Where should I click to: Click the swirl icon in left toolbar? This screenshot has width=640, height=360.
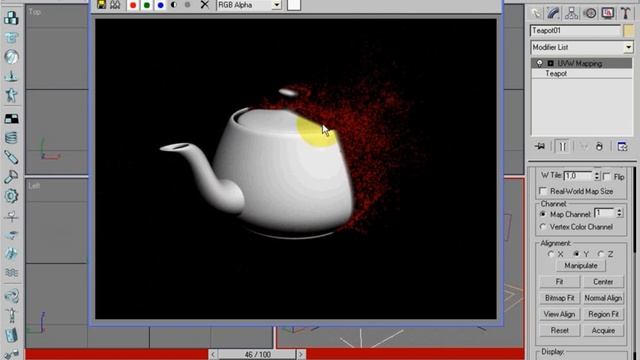11,296
